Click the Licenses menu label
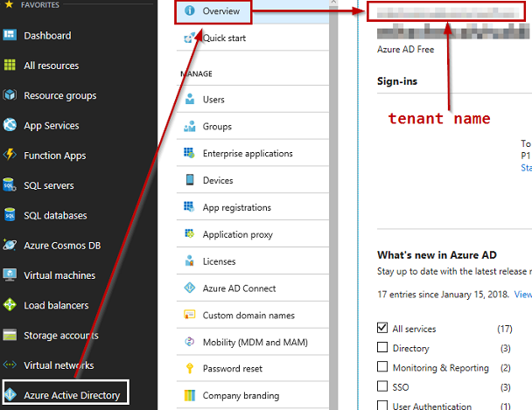532x410 pixels. (219, 261)
